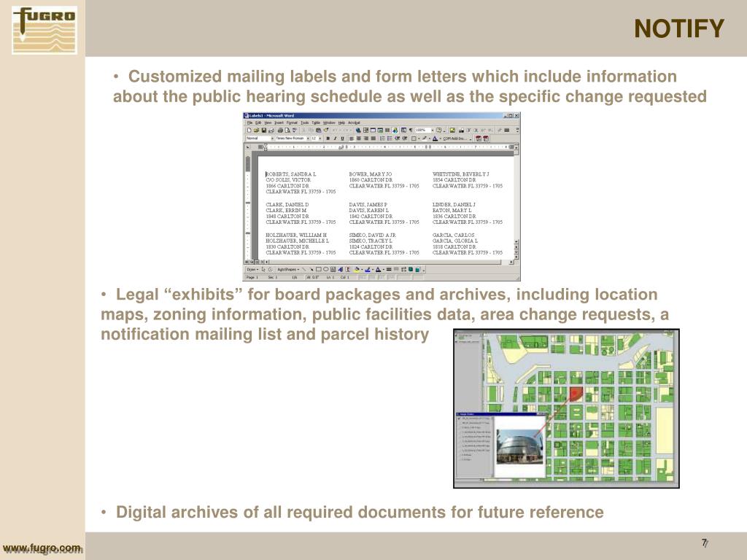Viewport: 747px width, 560px height.
Task: Click the Save diskette icon in Word
Action: pos(264,130)
